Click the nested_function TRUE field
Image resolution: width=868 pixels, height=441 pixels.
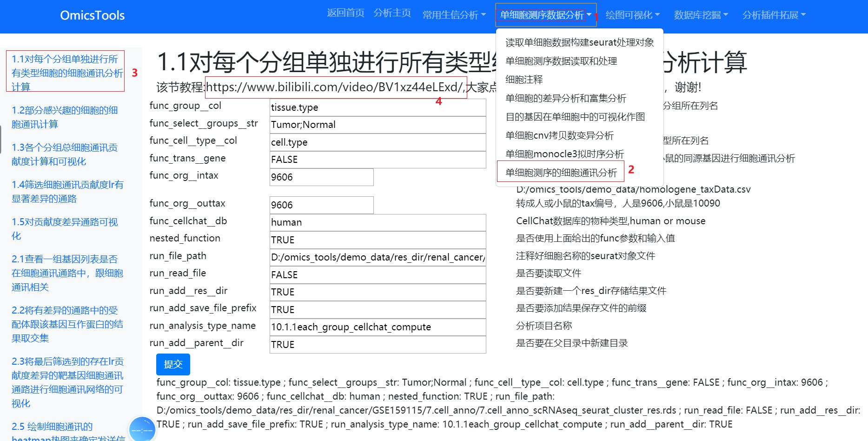tap(378, 240)
